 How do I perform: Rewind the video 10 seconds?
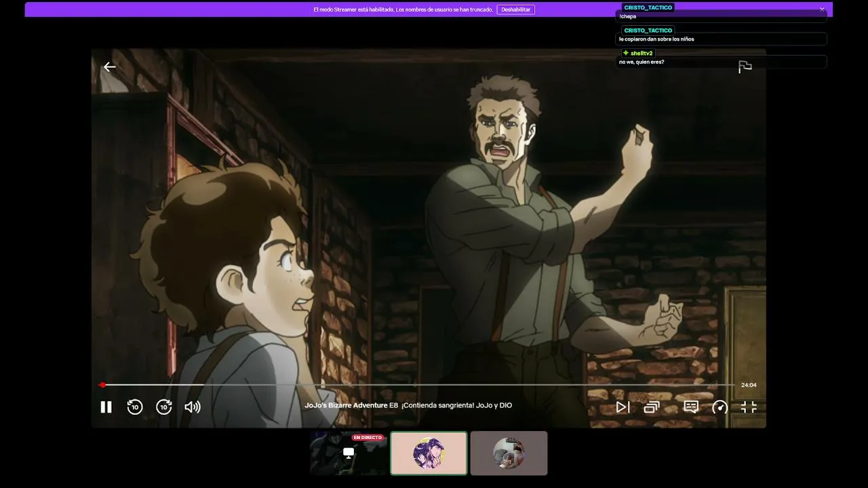[x=135, y=407]
